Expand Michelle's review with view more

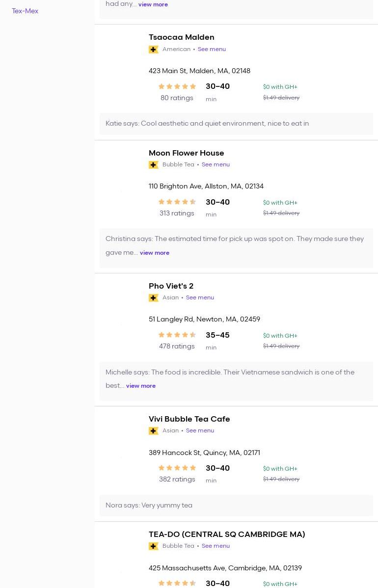click(141, 386)
